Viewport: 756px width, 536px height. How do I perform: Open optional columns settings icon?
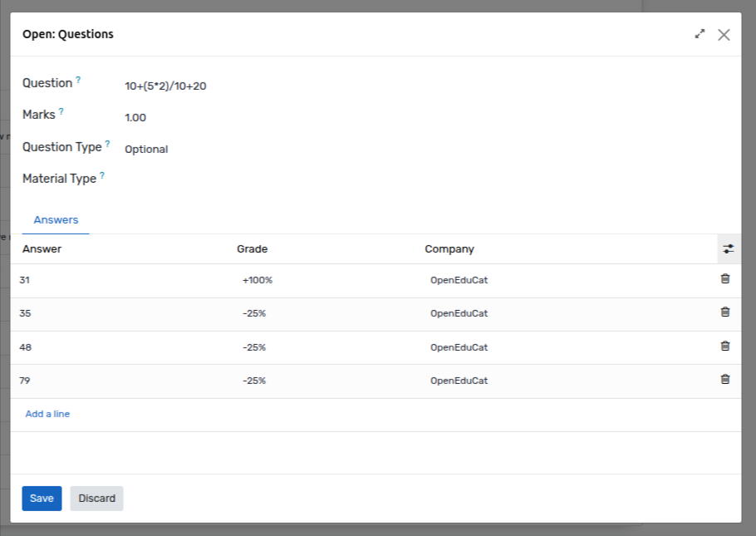[x=729, y=249]
